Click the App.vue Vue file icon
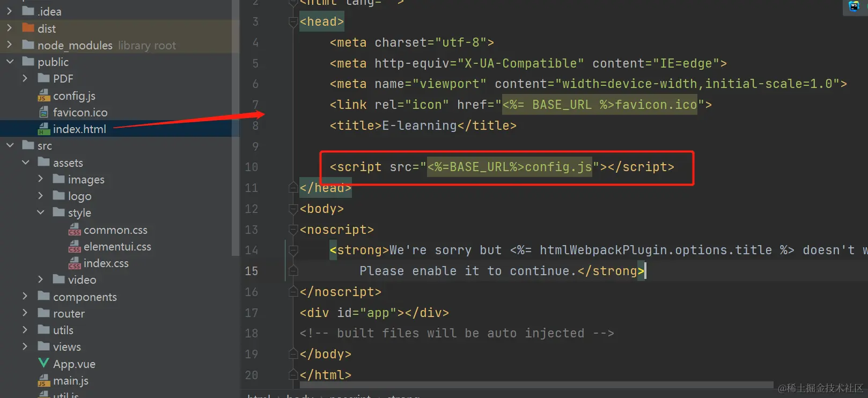The width and height of the screenshot is (868, 398). pyautogui.click(x=44, y=363)
